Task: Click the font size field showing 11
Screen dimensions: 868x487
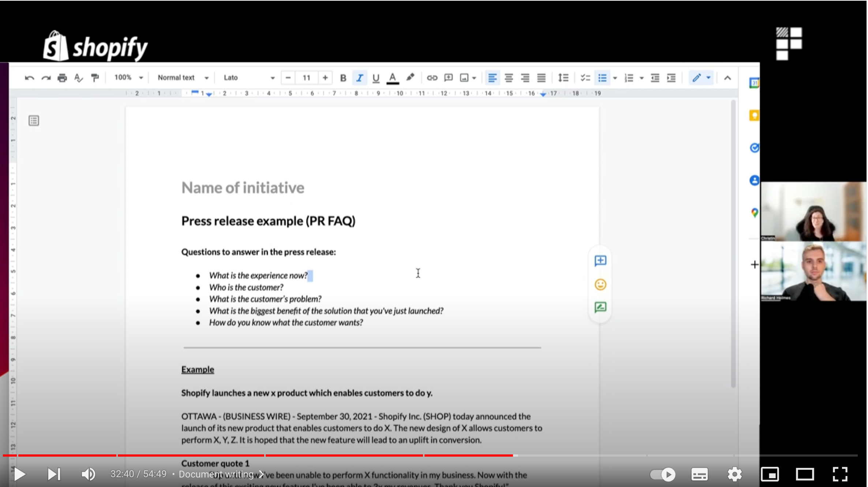Action: click(x=307, y=78)
